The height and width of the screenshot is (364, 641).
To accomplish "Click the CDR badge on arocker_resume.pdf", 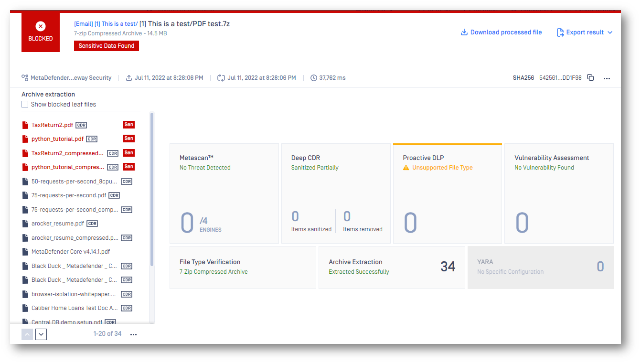I will click(x=92, y=224).
